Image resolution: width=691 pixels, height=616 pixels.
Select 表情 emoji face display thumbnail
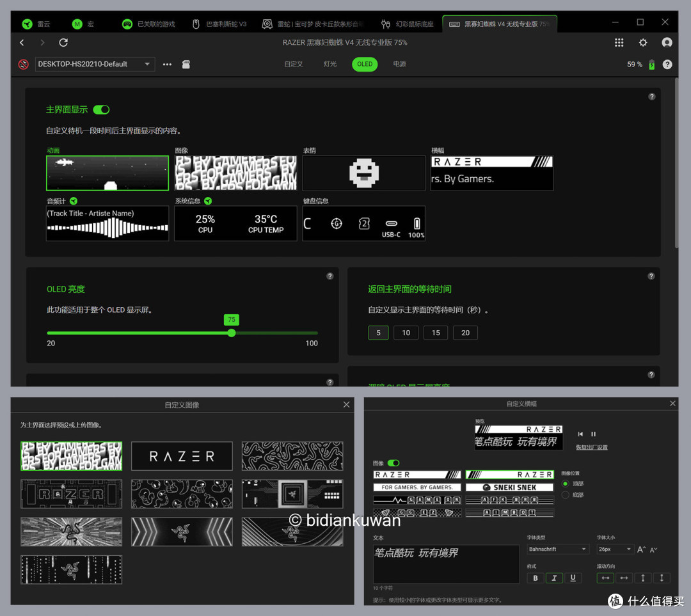(x=363, y=173)
